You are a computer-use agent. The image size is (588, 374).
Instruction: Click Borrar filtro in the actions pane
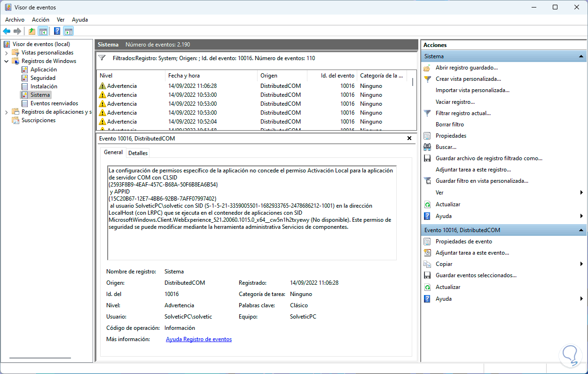pos(449,125)
